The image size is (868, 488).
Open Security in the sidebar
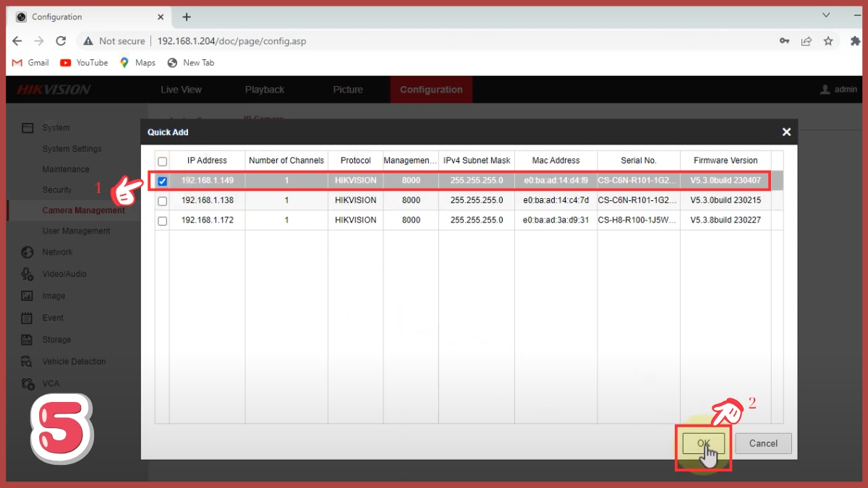pos(57,190)
